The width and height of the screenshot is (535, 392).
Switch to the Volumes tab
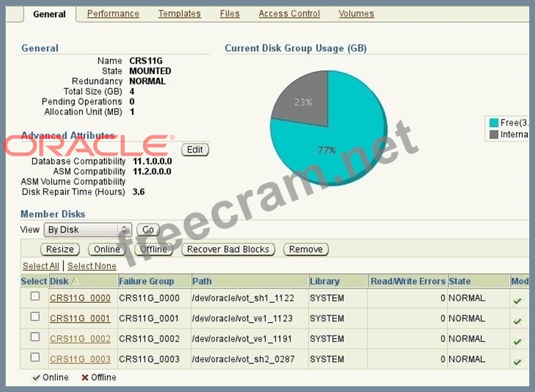[356, 14]
